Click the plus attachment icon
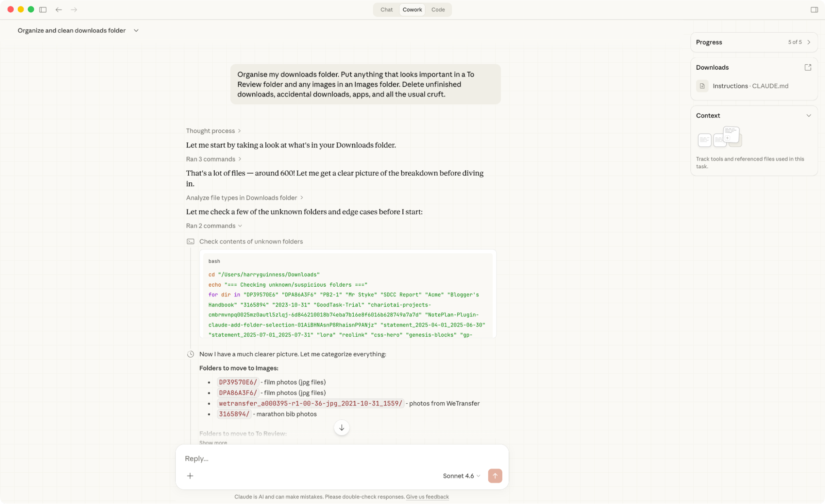The height and width of the screenshot is (504, 825). pyautogui.click(x=190, y=476)
